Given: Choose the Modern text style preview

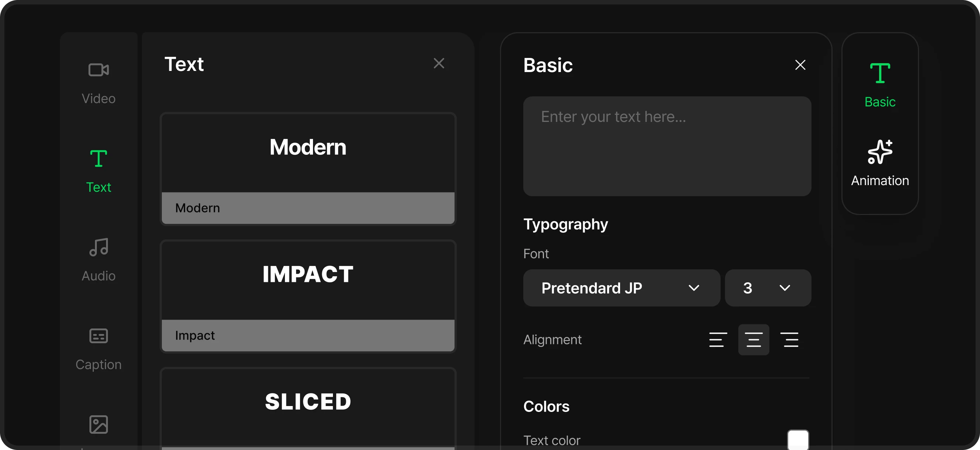Looking at the screenshot, I should click(x=308, y=153).
